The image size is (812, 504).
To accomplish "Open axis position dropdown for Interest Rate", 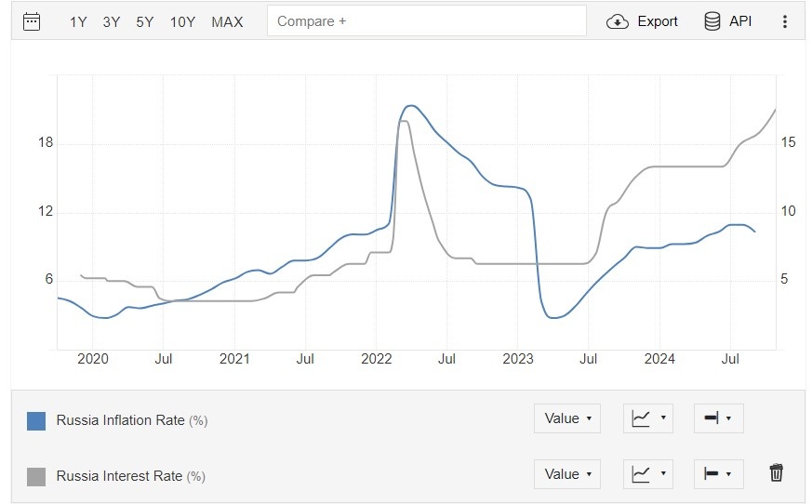I will pos(718,474).
